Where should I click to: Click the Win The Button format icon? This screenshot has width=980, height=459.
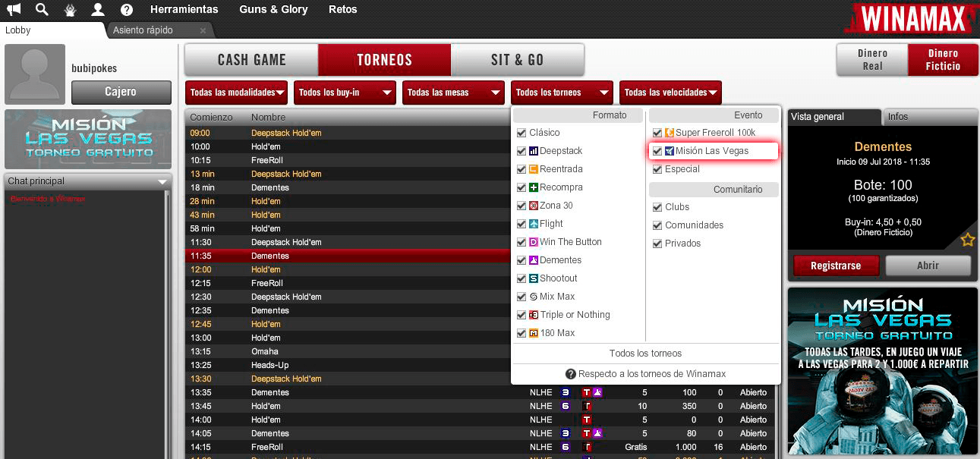point(534,242)
